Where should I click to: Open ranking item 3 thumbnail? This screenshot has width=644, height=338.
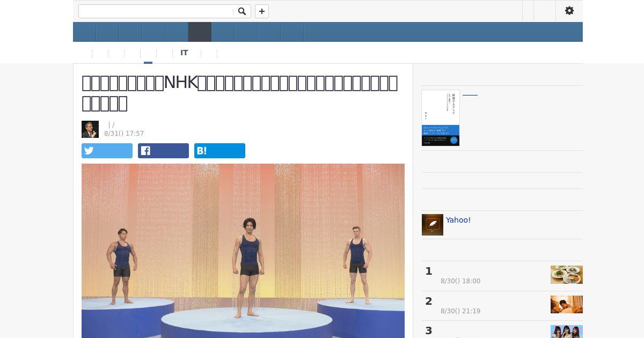coord(567,332)
